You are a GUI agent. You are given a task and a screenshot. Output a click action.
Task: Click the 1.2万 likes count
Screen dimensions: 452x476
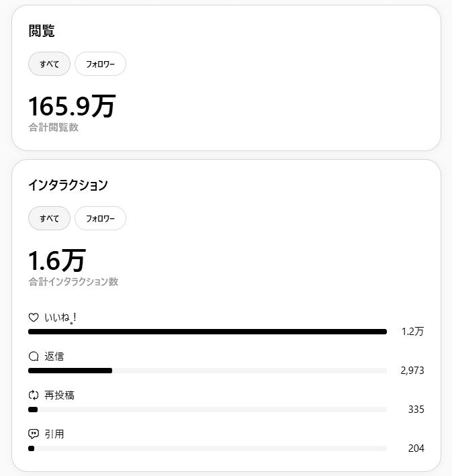(412, 332)
